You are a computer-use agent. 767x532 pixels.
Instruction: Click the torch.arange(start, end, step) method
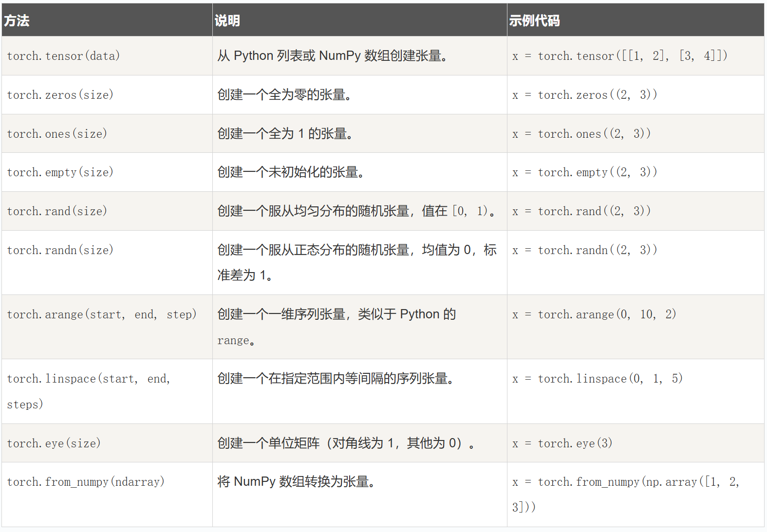point(102,314)
